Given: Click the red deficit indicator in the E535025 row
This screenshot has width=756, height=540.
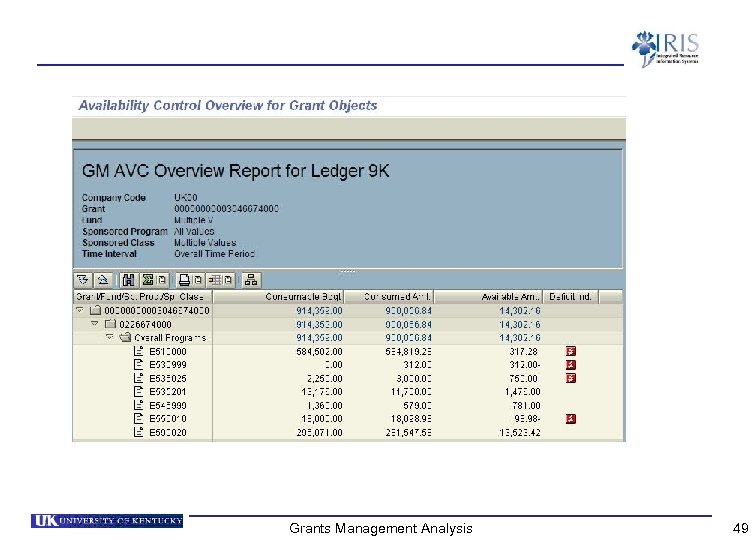Looking at the screenshot, I should [571, 378].
